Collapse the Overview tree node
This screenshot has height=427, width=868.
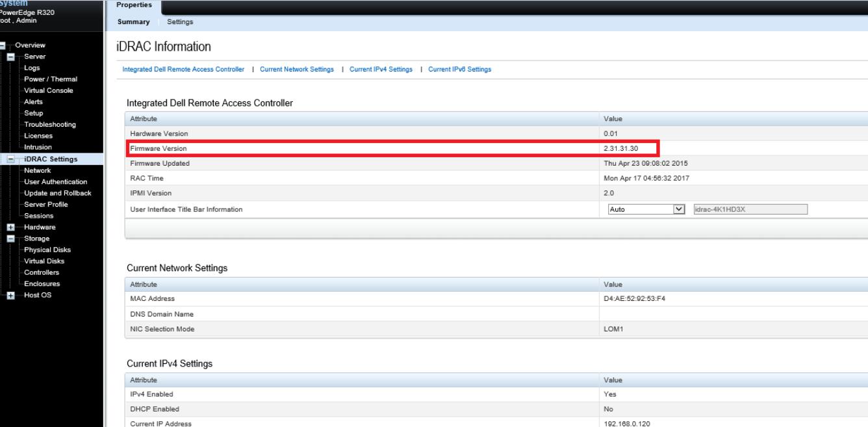point(3,45)
